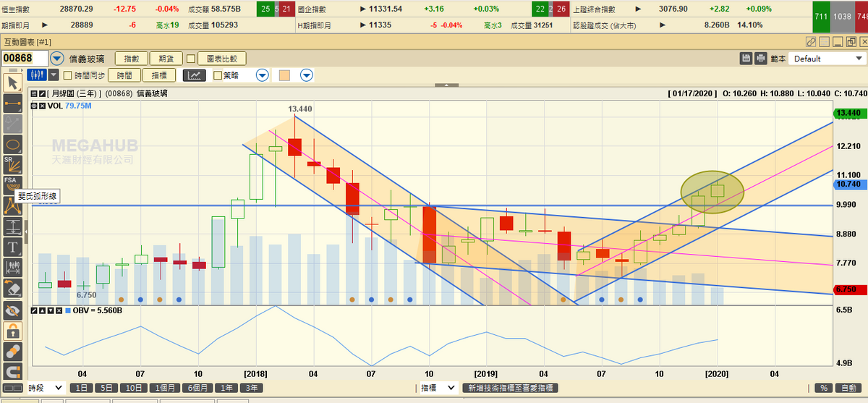Image resolution: width=868 pixels, height=403 pixels.
Task: Open the stock code round dropdown
Action: [x=58, y=58]
